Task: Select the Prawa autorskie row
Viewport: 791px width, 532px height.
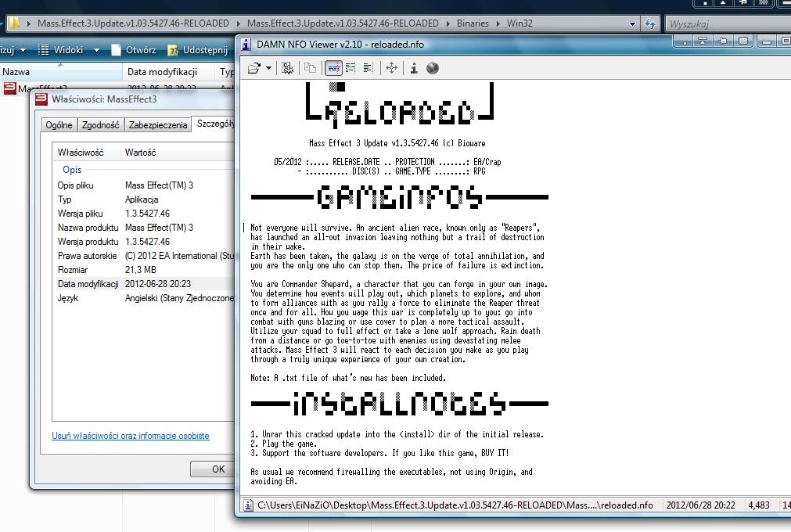Action: pyautogui.click(x=144, y=256)
